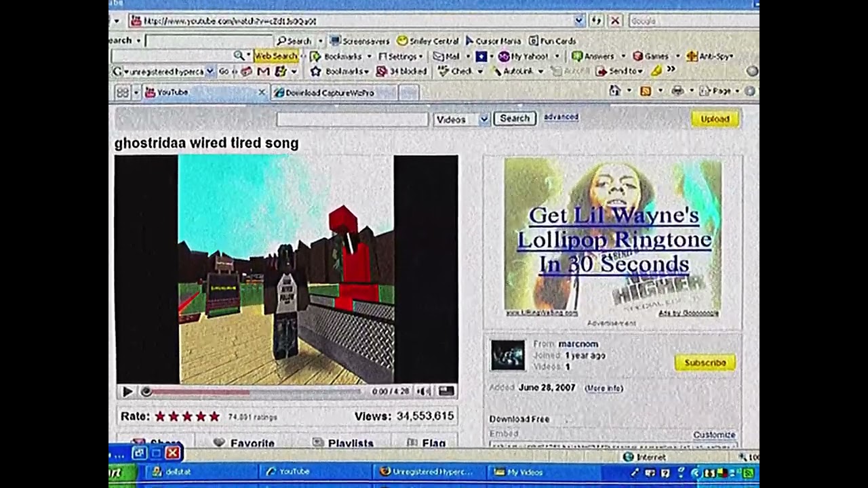Image resolution: width=868 pixels, height=488 pixels.
Task: Open uploader marcnom's profile link
Action: point(578,344)
